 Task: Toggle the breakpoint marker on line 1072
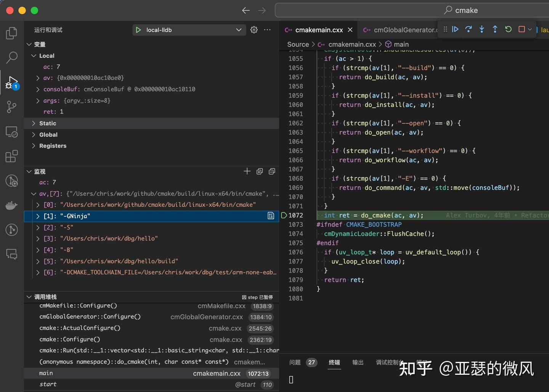(284, 215)
